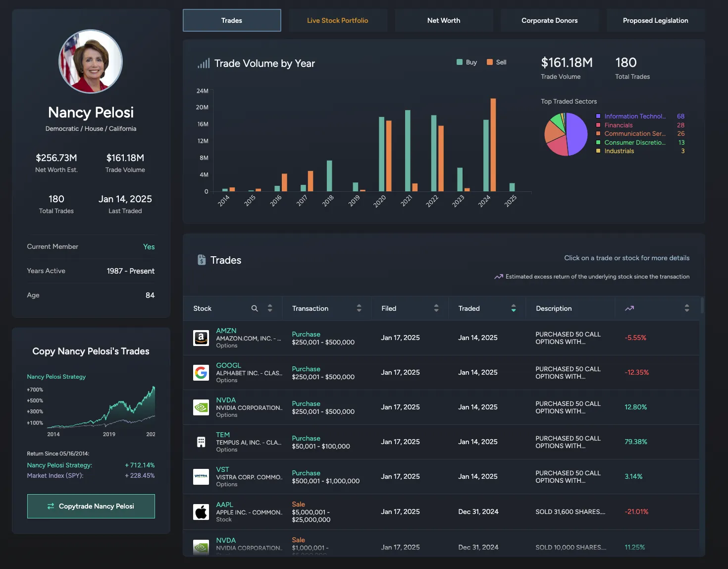The width and height of the screenshot is (728, 569).
Task: Click the 2021 Buy bar in the chart
Action: pos(408,151)
